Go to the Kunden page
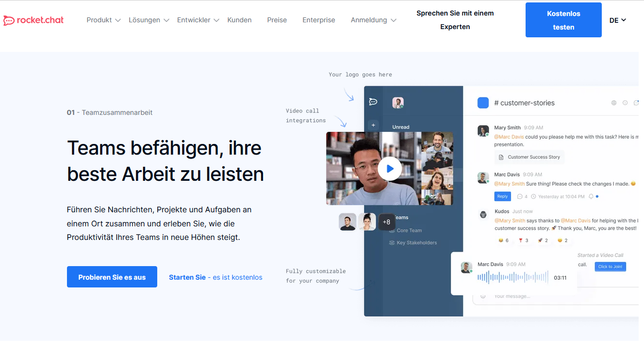 pyautogui.click(x=239, y=20)
